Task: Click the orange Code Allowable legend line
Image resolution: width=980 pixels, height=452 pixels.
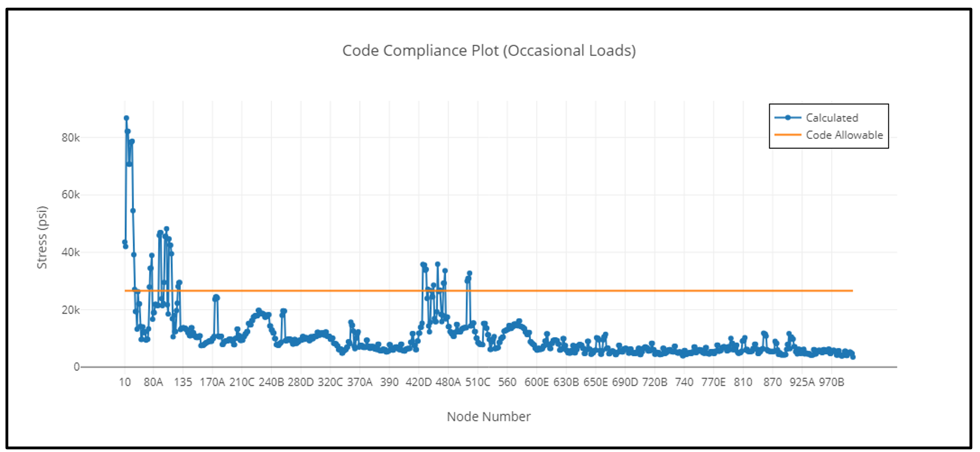Action: 788,135
